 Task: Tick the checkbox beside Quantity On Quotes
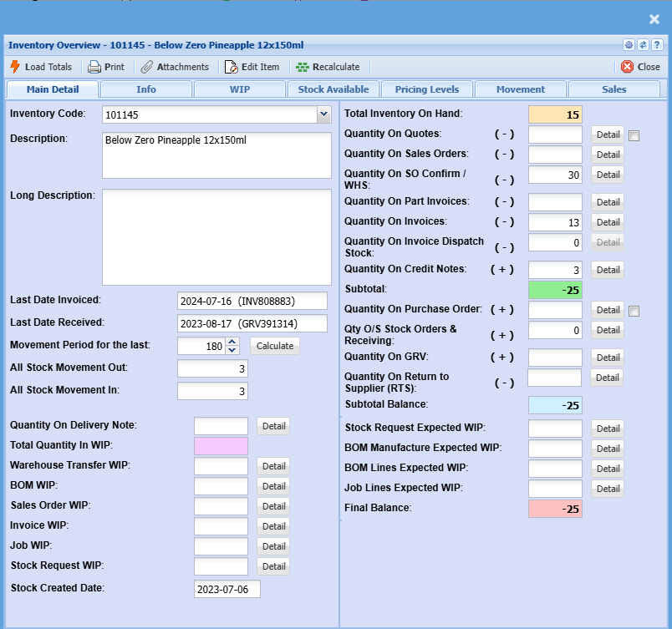pos(634,135)
